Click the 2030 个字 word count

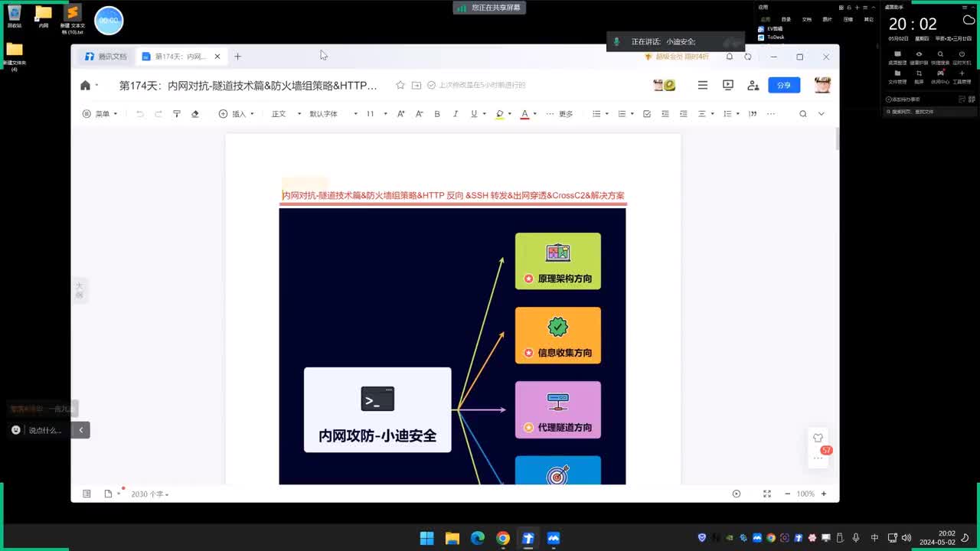[x=149, y=494]
